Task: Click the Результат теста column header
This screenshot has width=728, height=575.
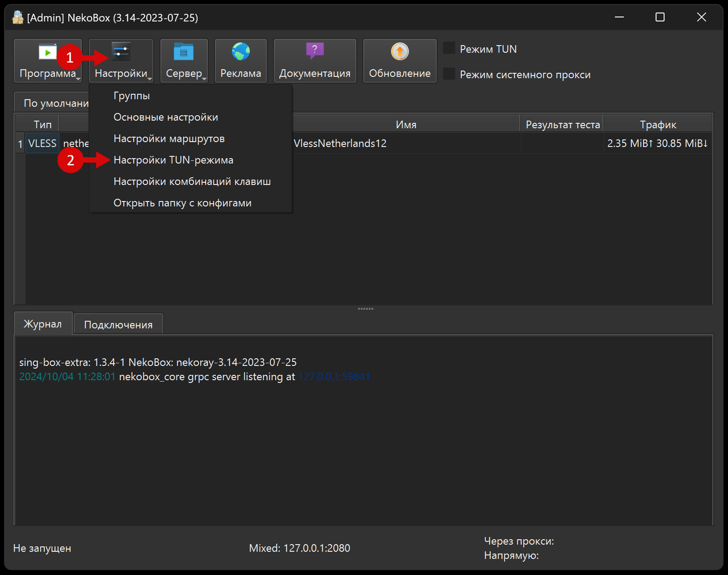Action: 562,125
